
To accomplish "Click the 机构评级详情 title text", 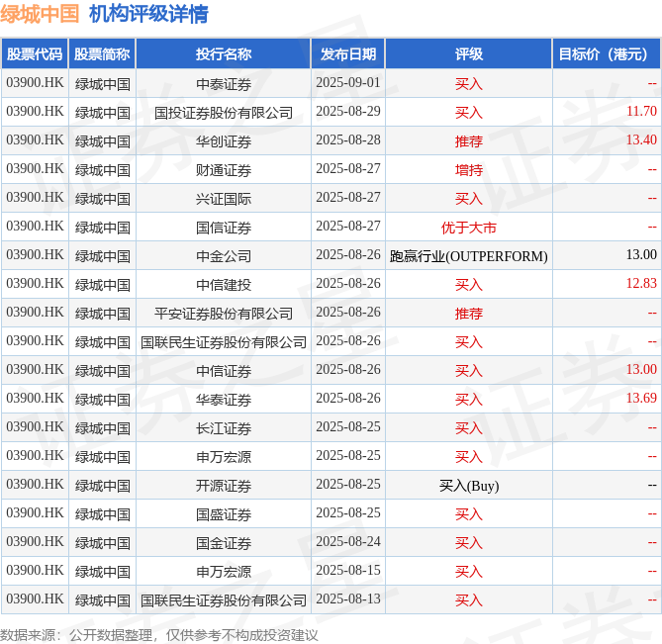I will (148, 14).
